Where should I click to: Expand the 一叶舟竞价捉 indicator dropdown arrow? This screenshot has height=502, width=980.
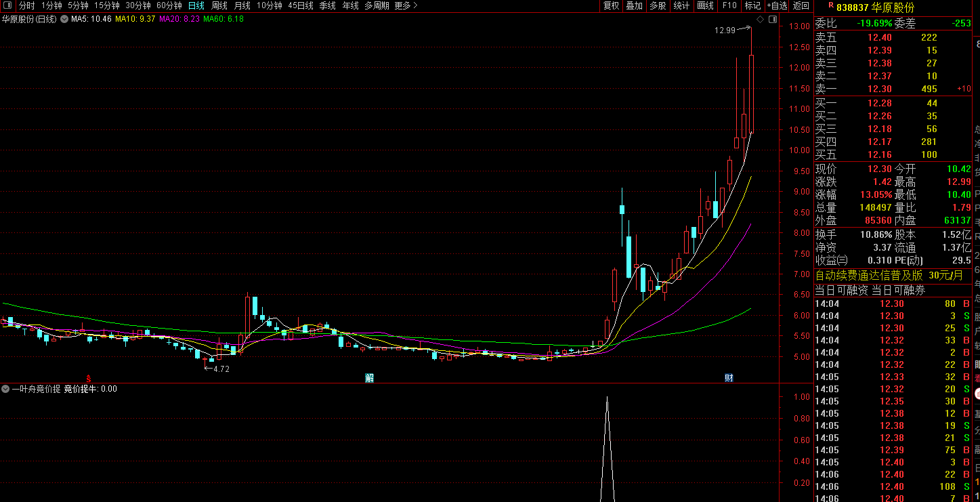tap(5, 389)
